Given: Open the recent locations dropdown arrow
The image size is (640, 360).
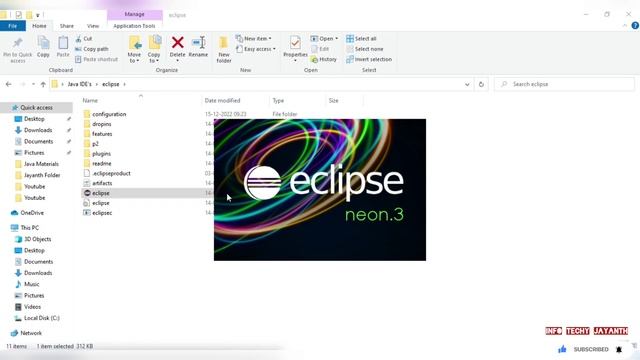Looking at the screenshot, I should pyautogui.click(x=33, y=84).
